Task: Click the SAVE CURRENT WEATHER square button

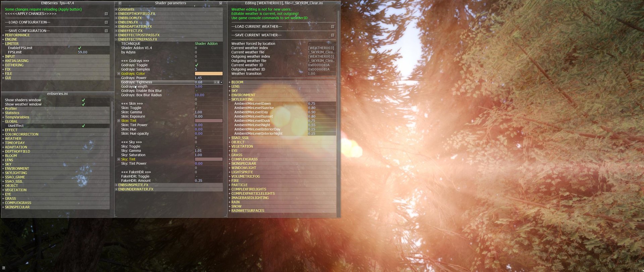Action: [x=333, y=35]
